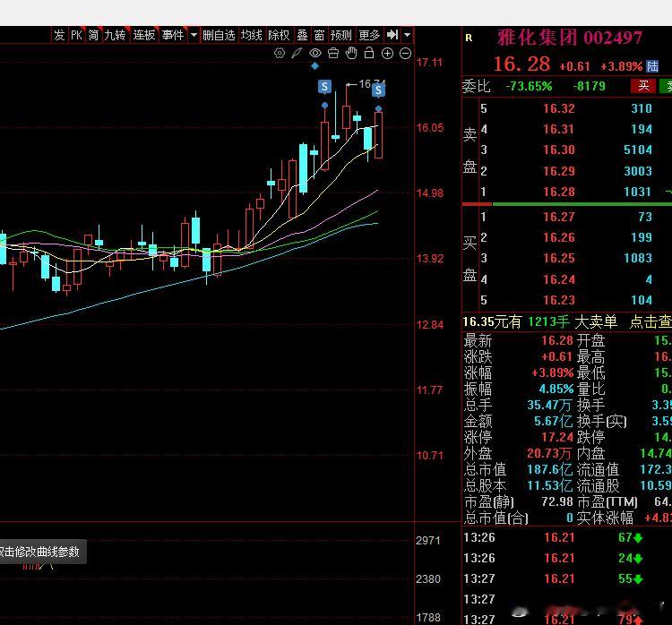
Task: Enable the 九转 indicator
Action: pos(115,35)
